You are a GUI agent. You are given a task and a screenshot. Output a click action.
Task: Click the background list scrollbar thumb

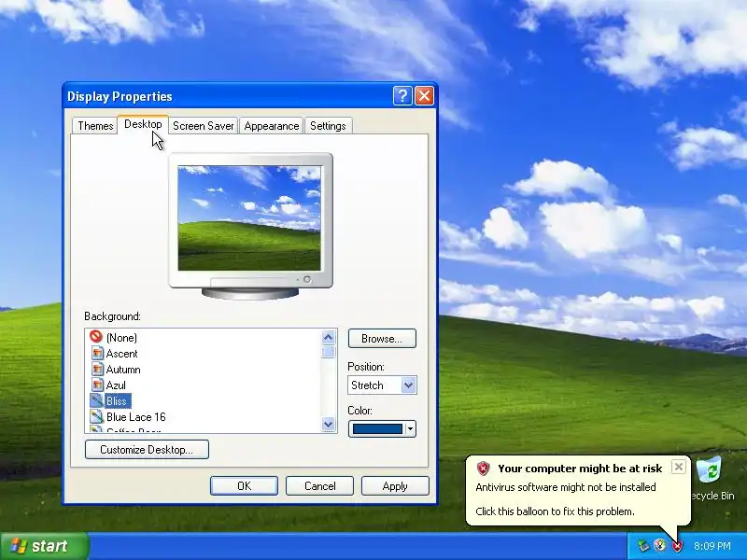(329, 353)
